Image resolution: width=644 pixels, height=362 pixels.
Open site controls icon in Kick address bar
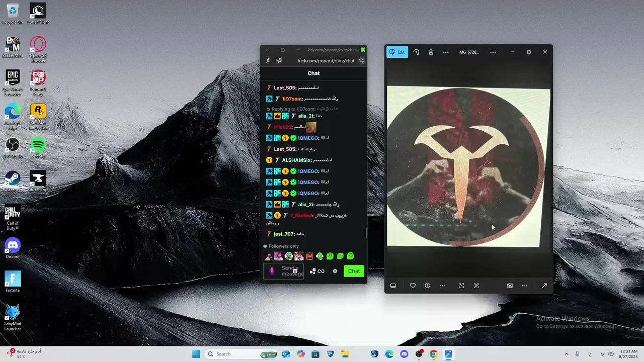coord(361,61)
